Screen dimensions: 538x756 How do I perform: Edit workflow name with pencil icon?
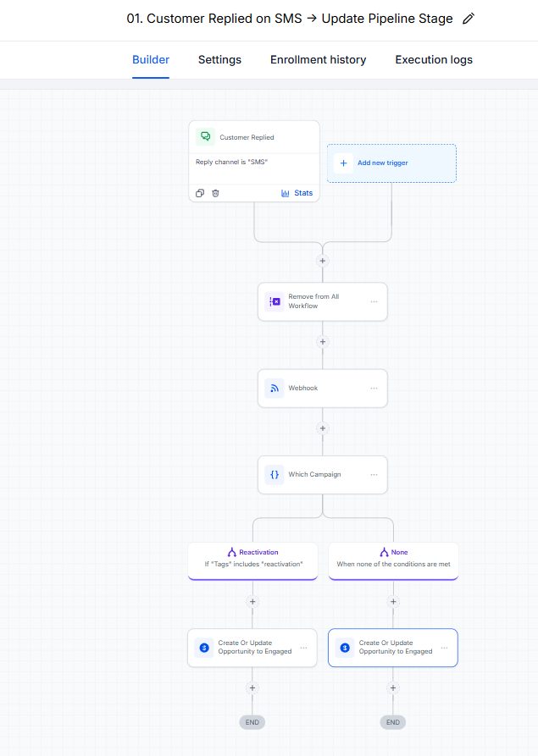coord(469,19)
